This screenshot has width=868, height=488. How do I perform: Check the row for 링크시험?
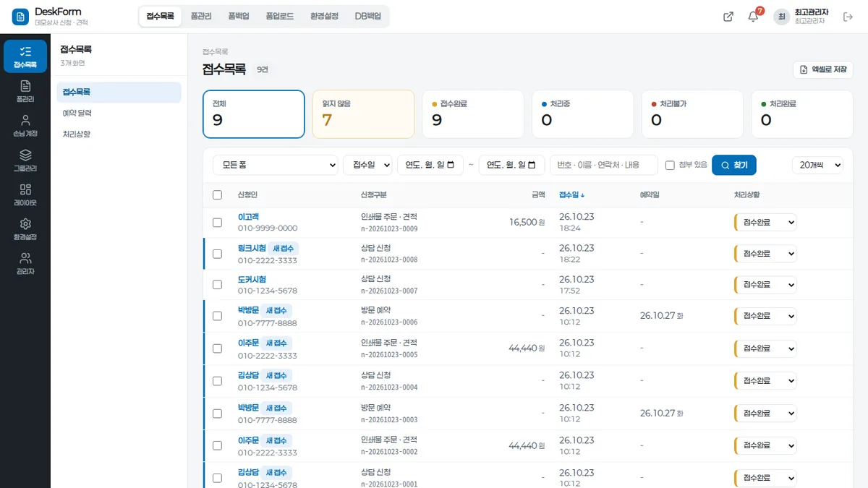pyautogui.click(x=217, y=254)
